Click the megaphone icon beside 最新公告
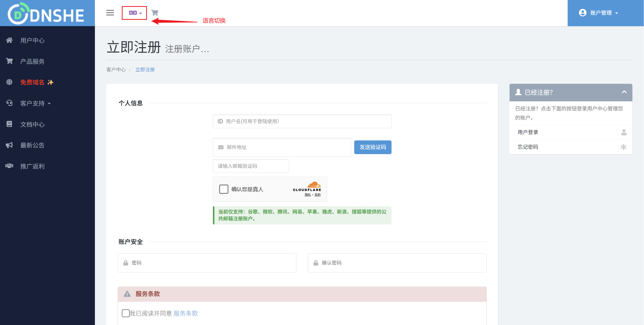The height and width of the screenshot is (325, 644). pyautogui.click(x=9, y=145)
